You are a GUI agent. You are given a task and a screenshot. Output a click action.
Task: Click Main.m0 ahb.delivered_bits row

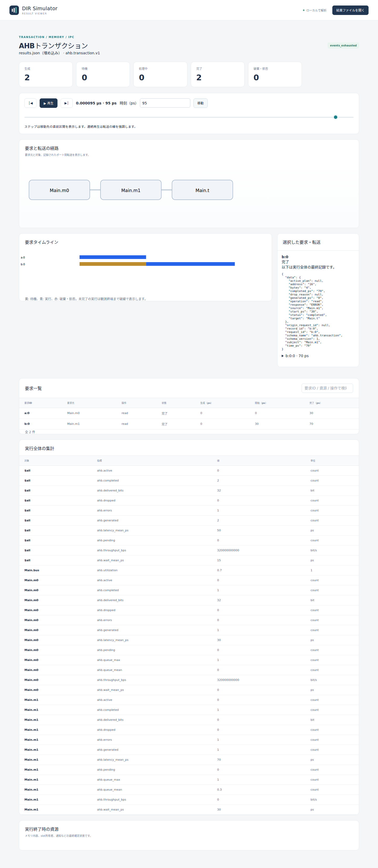[189, 600]
